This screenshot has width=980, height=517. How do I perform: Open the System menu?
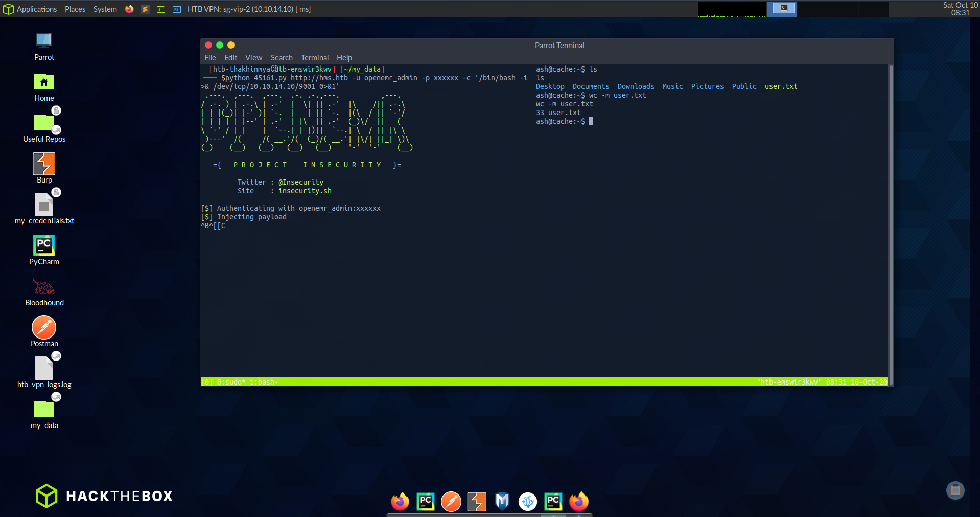pos(105,9)
